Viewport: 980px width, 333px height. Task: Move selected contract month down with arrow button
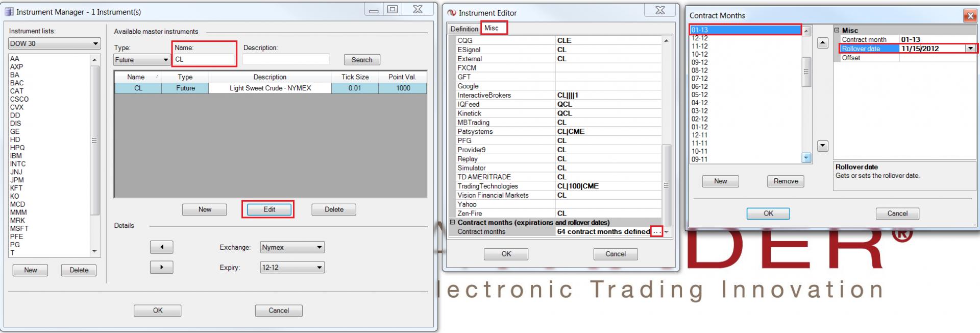point(823,146)
